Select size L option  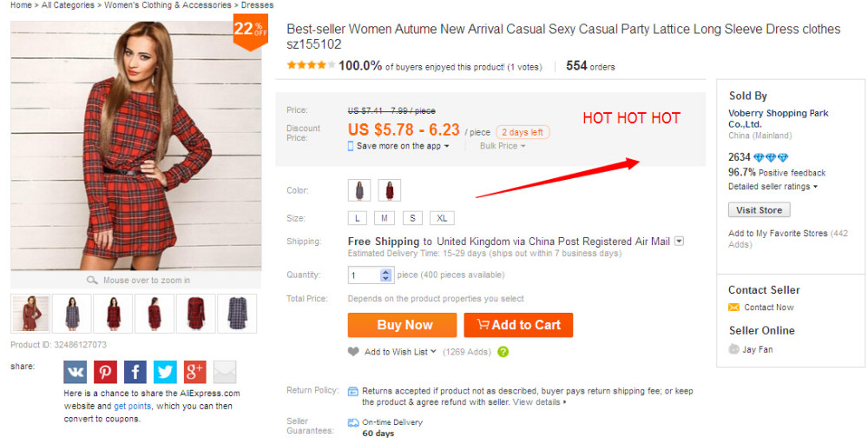click(x=358, y=218)
